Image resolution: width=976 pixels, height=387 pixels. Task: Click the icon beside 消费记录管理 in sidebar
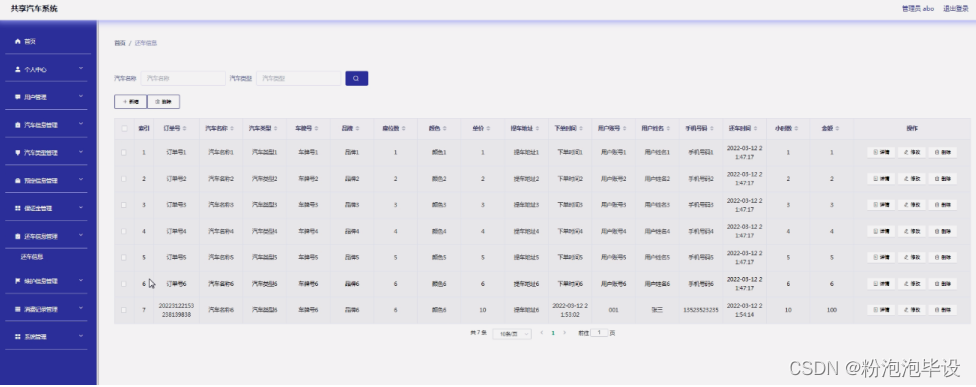coord(18,309)
